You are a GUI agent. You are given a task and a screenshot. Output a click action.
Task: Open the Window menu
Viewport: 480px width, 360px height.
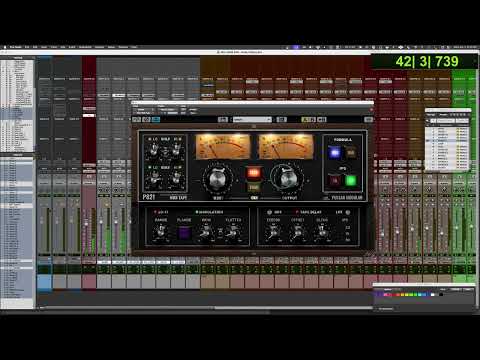pos(123,47)
